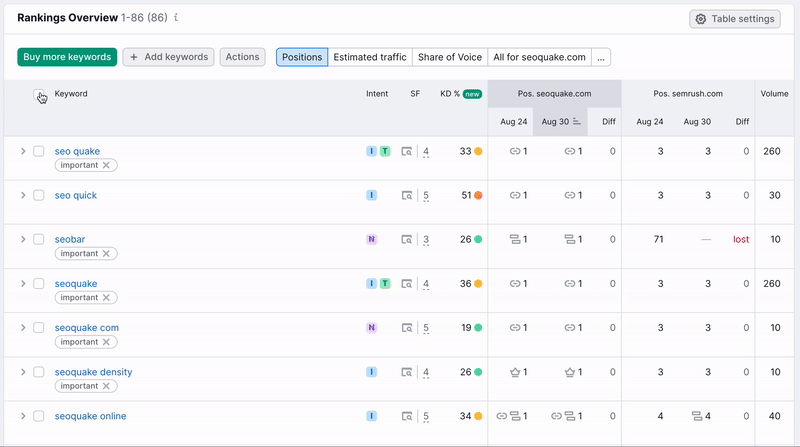Open SERP features icon for seo quick row

[407, 195]
